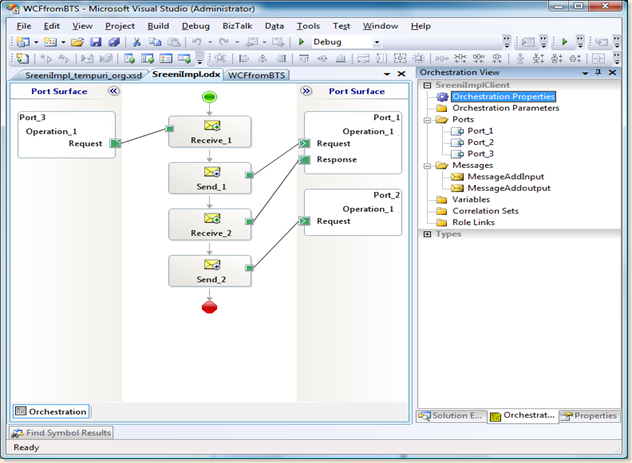Open the Redo history dropdown arrow
This screenshot has width=632, height=463.
click(237, 42)
